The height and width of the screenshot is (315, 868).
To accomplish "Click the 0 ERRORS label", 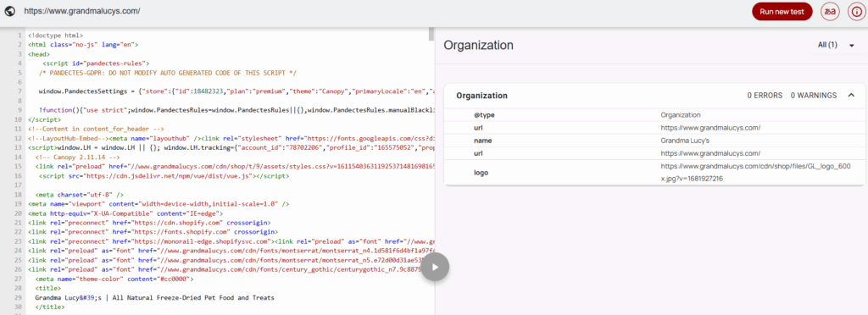I will tap(765, 96).
